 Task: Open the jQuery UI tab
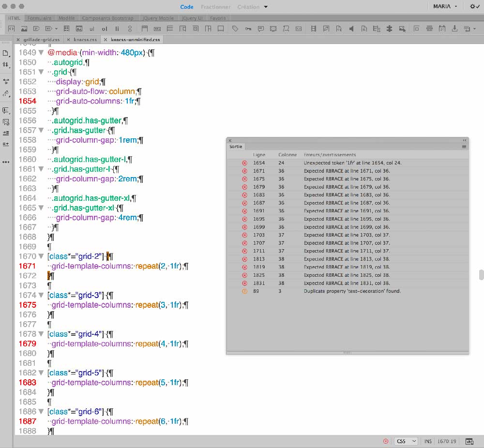click(192, 18)
